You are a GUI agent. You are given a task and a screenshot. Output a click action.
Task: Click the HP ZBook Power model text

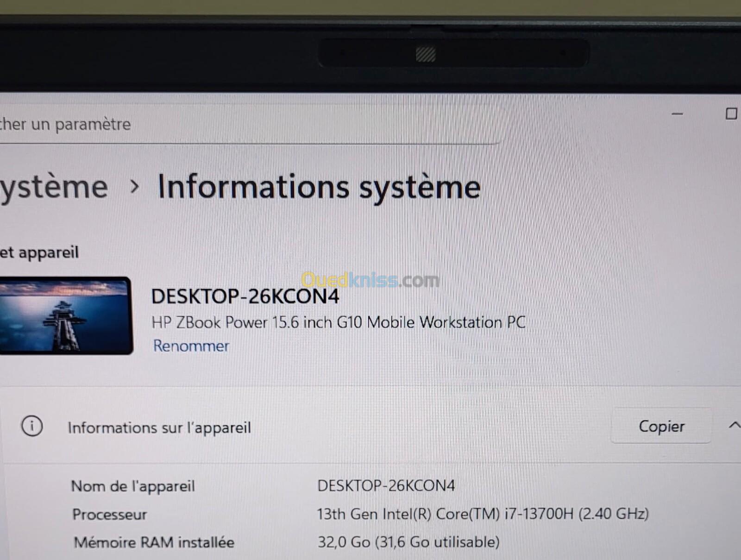(x=339, y=322)
